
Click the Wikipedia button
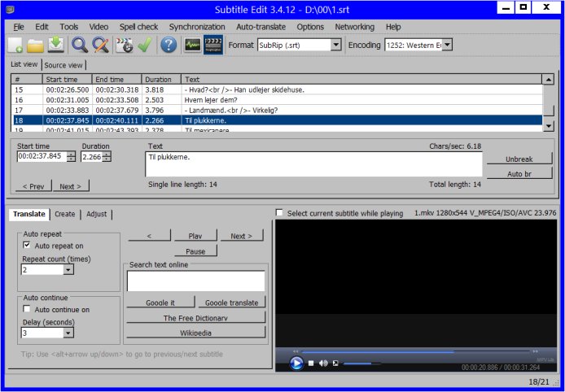[195, 333]
